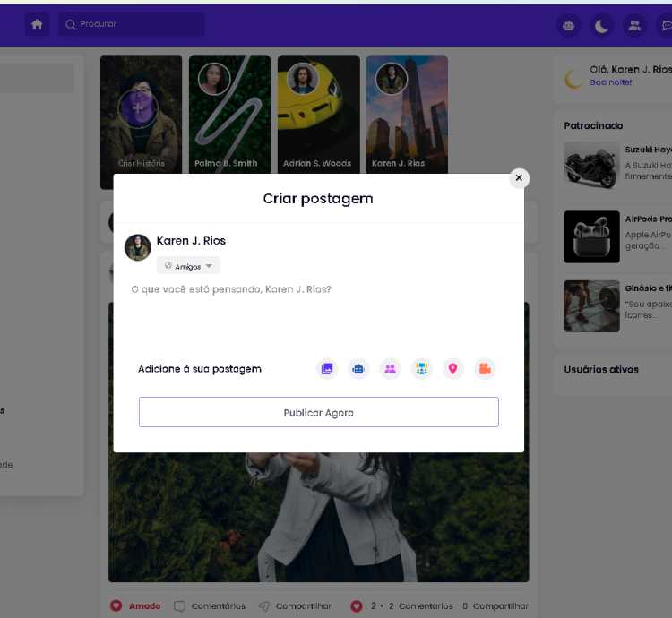Open the friends icon in the top navbar
Screen dimensions: 672x618
coord(635,25)
